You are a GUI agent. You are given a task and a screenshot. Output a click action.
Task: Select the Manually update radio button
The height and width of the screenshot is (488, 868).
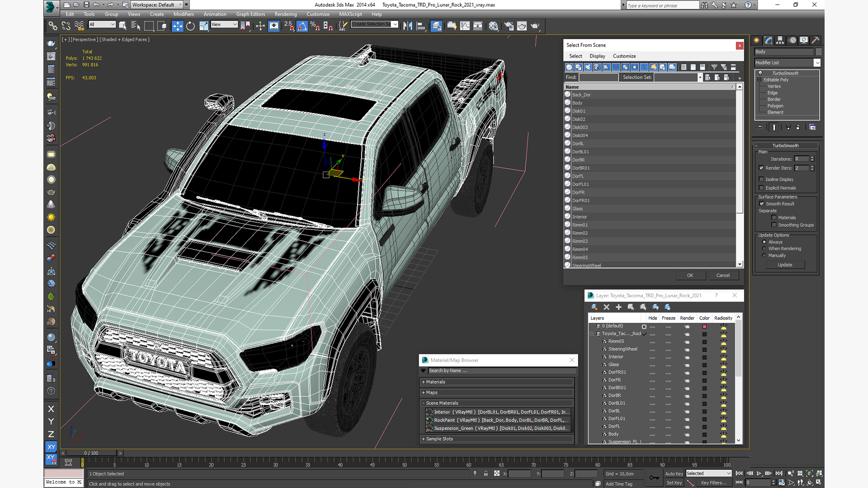click(764, 255)
